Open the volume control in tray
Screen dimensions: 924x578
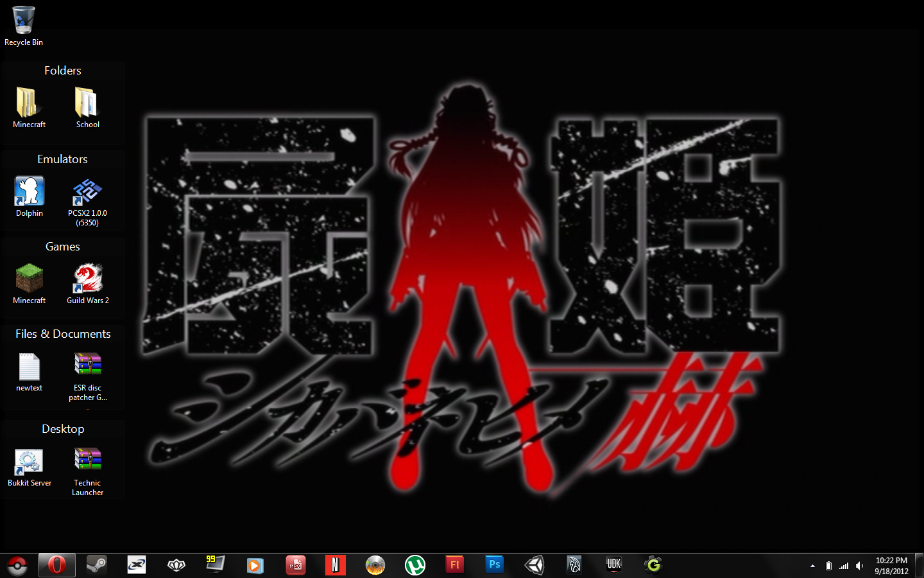pyautogui.click(x=859, y=566)
